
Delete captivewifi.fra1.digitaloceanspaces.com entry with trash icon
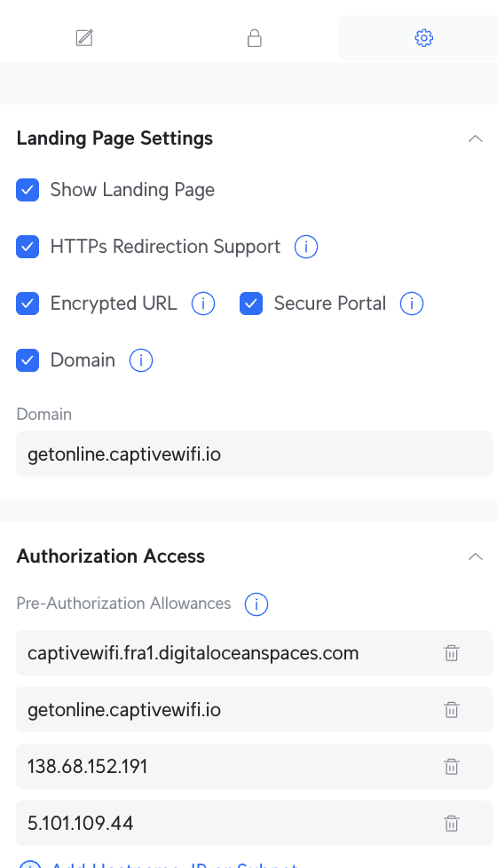click(x=452, y=652)
